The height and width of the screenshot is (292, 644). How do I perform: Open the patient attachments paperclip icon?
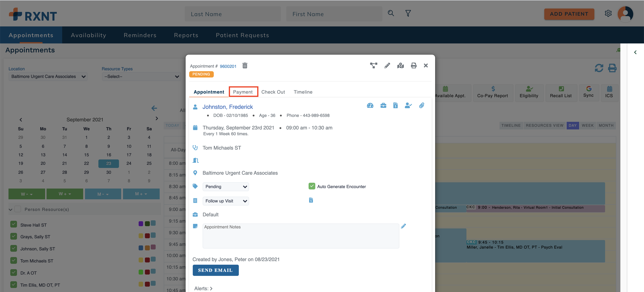(422, 105)
